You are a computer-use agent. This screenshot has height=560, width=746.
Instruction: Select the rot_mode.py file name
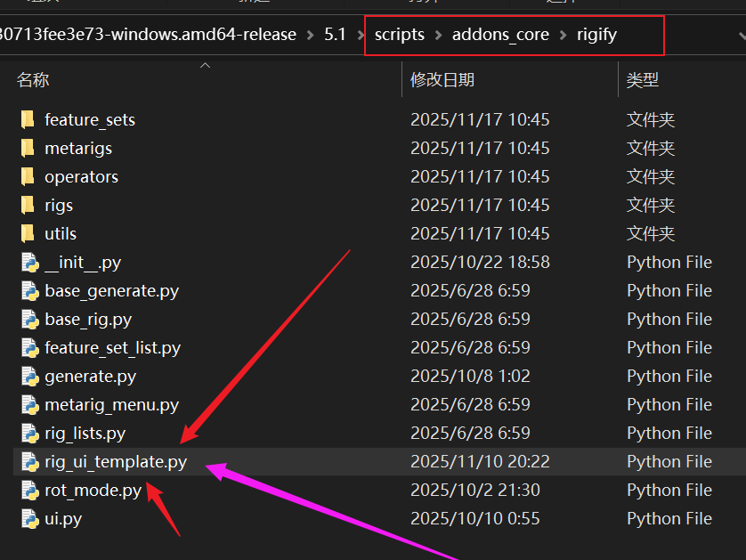[93, 491]
